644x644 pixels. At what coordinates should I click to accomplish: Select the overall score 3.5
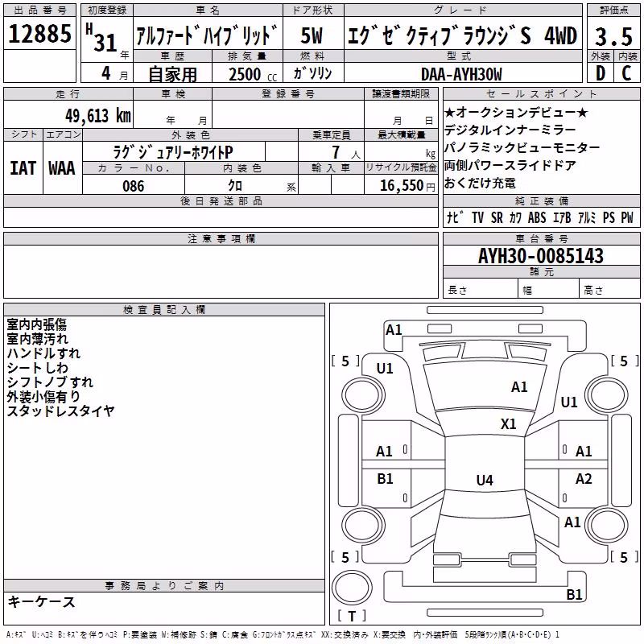coord(613,37)
